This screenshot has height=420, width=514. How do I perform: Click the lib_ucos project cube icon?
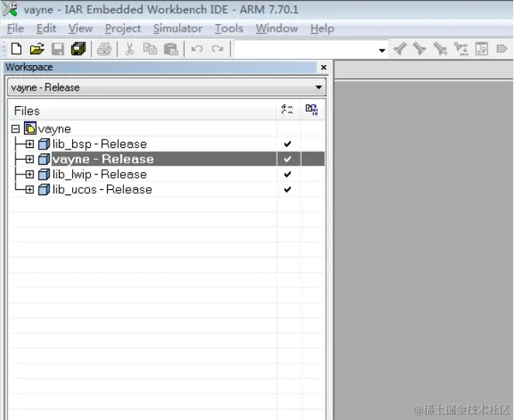[44, 189]
